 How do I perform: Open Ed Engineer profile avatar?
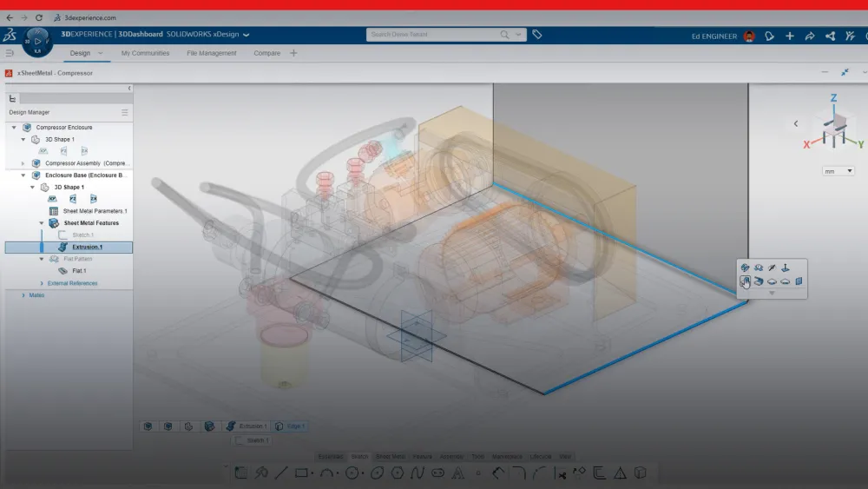tap(749, 36)
